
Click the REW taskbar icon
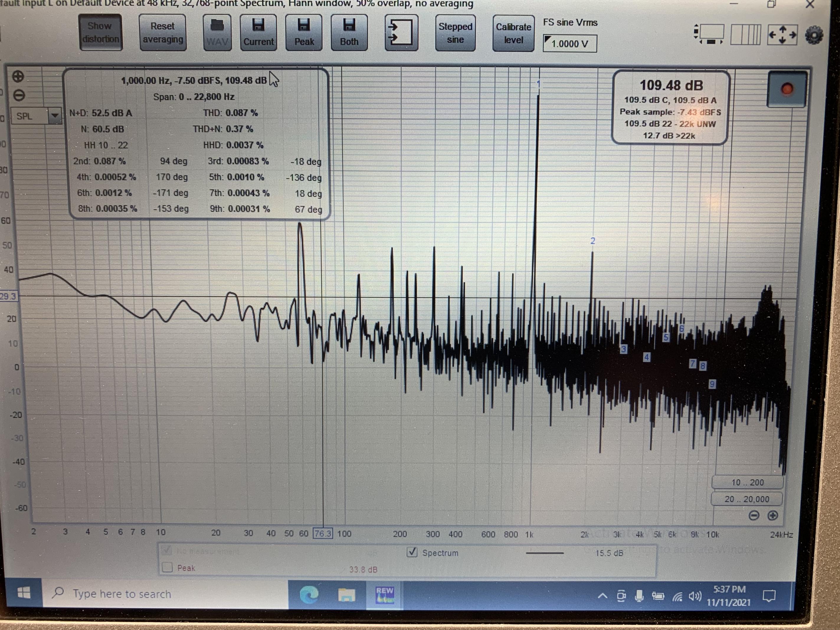[385, 595]
